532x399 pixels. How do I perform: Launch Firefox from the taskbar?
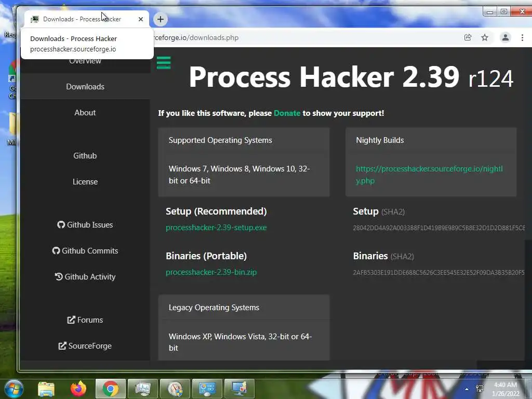tap(78, 389)
